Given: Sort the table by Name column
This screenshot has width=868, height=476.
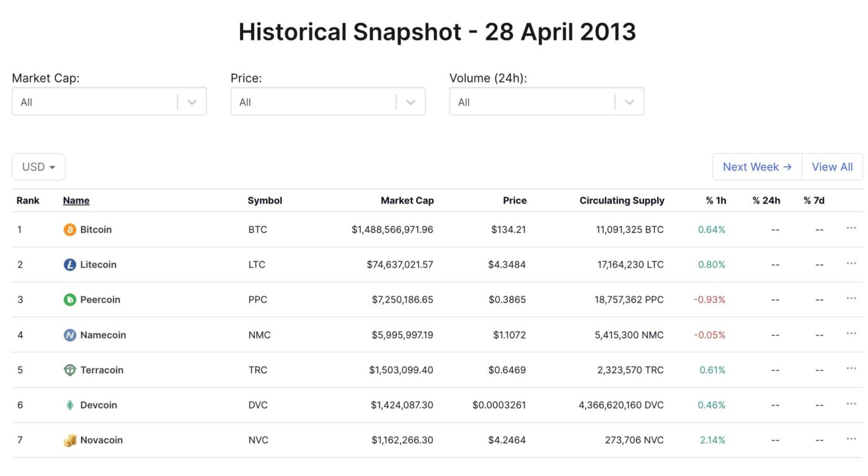Looking at the screenshot, I should pyautogui.click(x=76, y=200).
